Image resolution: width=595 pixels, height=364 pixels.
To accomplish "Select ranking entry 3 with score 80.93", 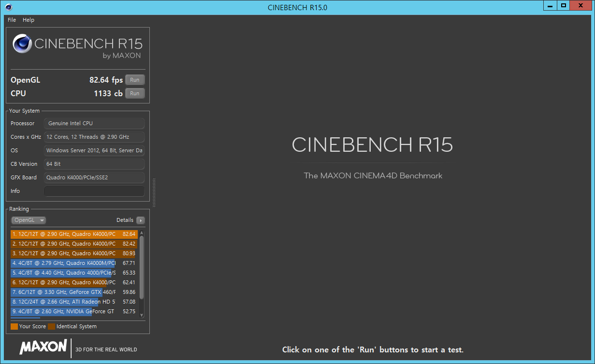I will (x=74, y=253).
